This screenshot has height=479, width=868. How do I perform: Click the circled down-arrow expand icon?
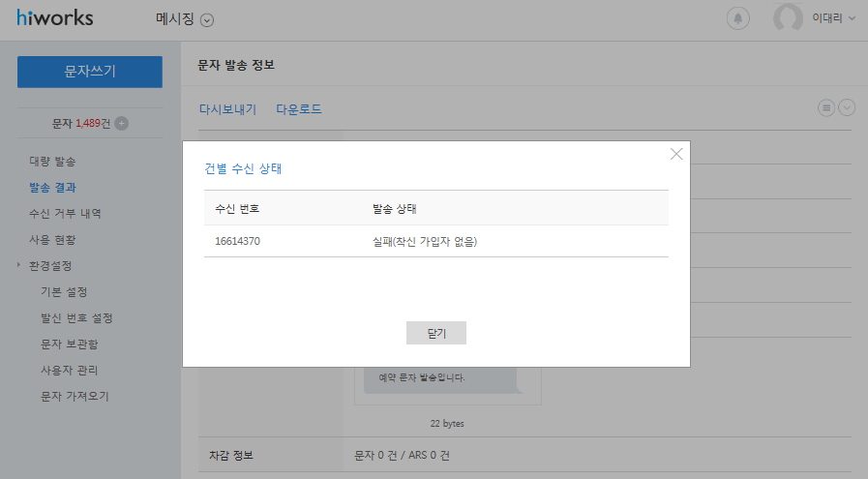click(847, 107)
